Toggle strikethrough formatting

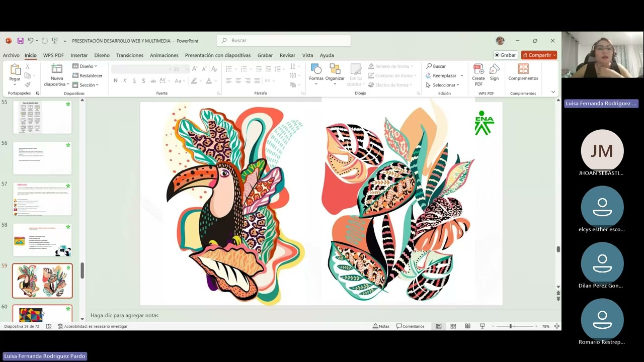pyautogui.click(x=153, y=81)
